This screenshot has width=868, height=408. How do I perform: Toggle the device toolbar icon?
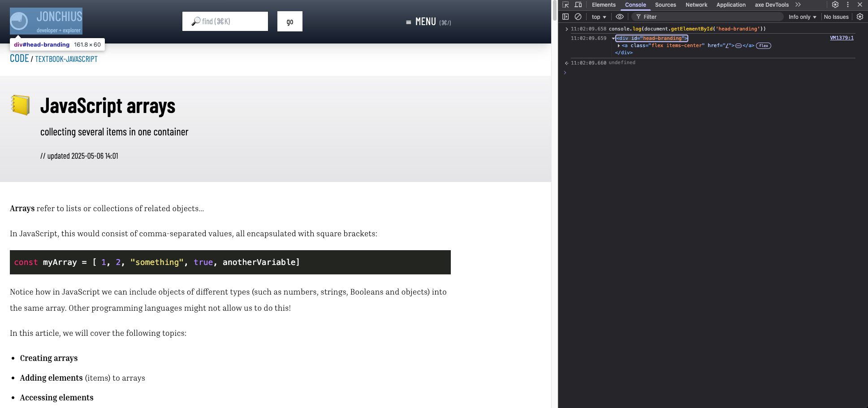(x=578, y=5)
